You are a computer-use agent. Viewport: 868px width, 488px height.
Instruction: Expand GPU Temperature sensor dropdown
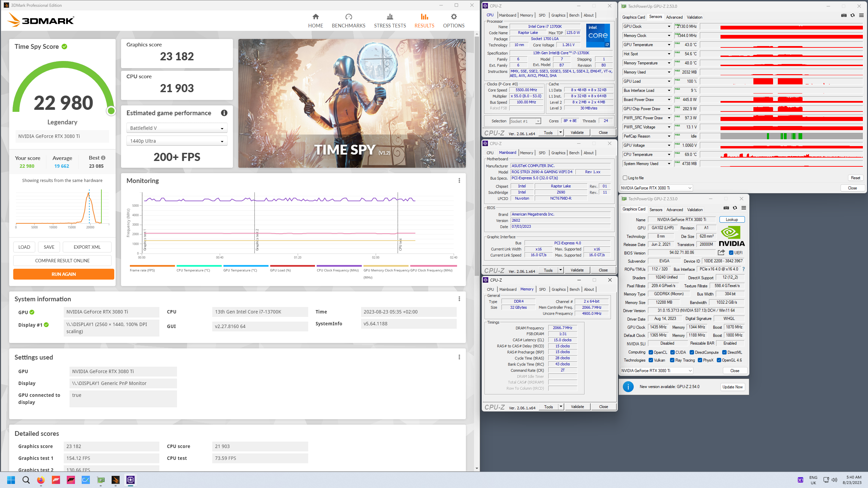tap(669, 45)
